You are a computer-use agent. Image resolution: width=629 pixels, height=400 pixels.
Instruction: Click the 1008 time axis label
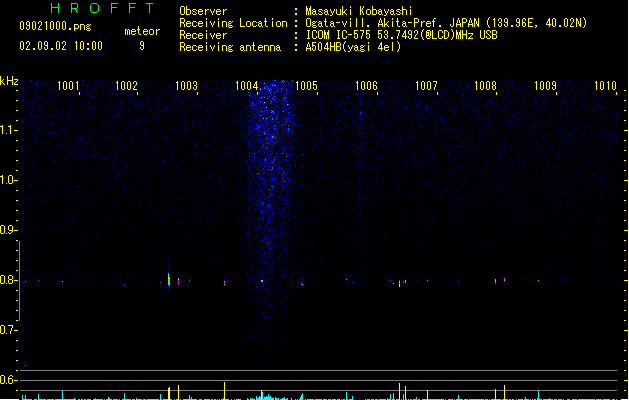[x=485, y=86]
